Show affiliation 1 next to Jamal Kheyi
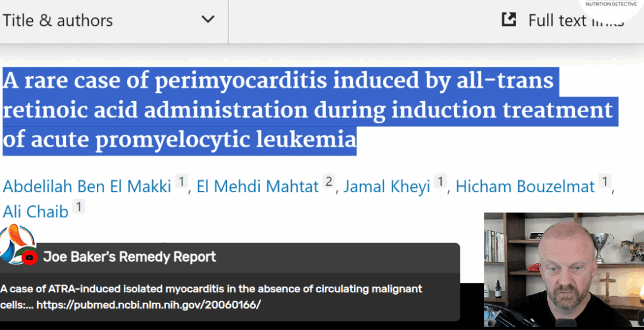 (440, 181)
